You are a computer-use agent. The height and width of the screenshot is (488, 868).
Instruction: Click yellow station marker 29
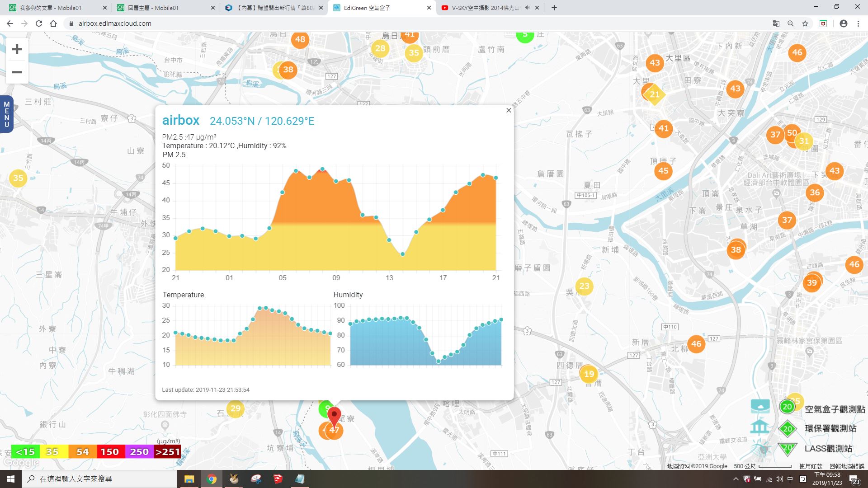click(236, 408)
